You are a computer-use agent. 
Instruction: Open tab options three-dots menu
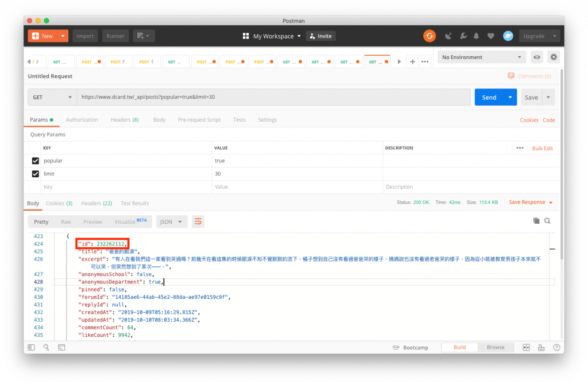click(425, 61)
